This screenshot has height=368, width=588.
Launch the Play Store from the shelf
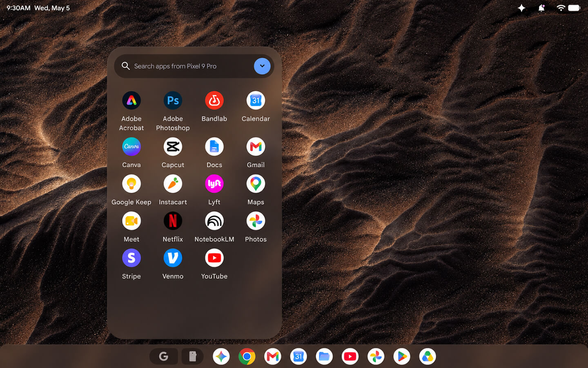point(402,357)
